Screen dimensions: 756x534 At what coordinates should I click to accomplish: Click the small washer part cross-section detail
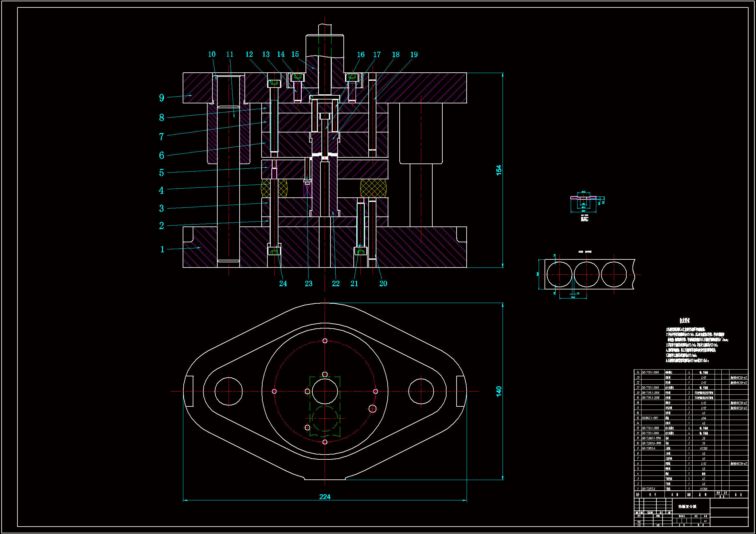point(583,198)
